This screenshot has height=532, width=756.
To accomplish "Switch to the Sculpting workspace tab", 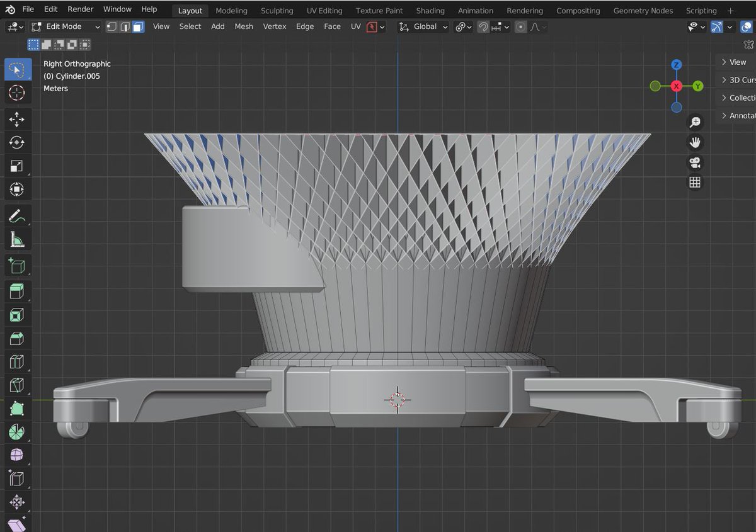I will (277, 11).
